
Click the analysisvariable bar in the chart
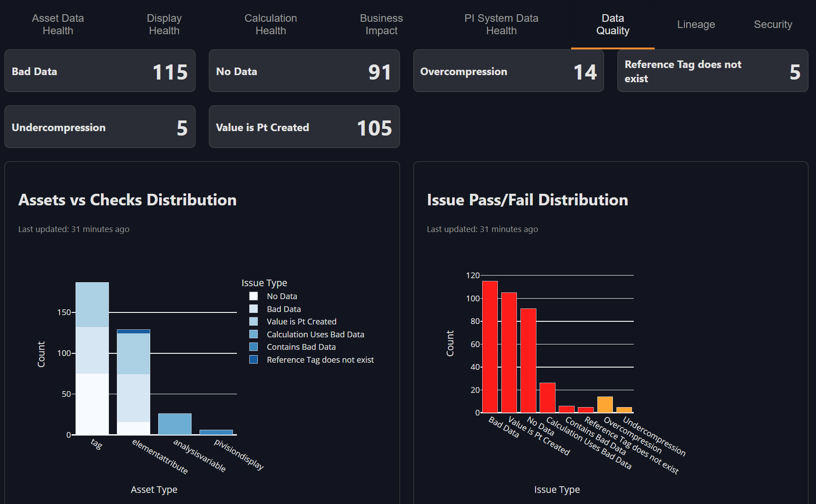[175, 424]
